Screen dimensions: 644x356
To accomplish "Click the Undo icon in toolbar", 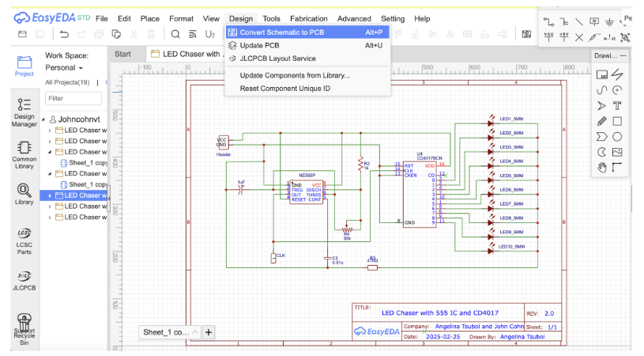I will click(x=63, y=34).
